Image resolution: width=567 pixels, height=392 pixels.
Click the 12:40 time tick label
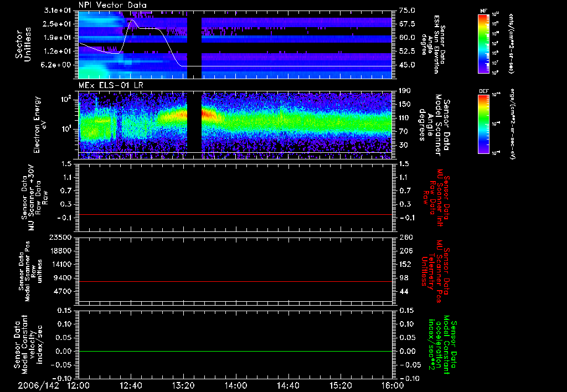pyautogui.click(x=131, y=385)
